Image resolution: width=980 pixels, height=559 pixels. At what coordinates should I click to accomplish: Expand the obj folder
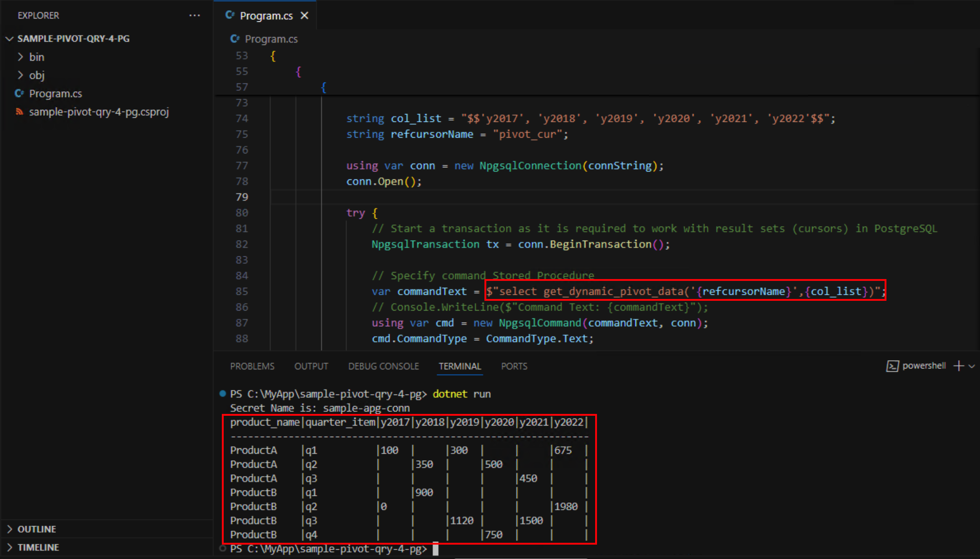point(20,75)
